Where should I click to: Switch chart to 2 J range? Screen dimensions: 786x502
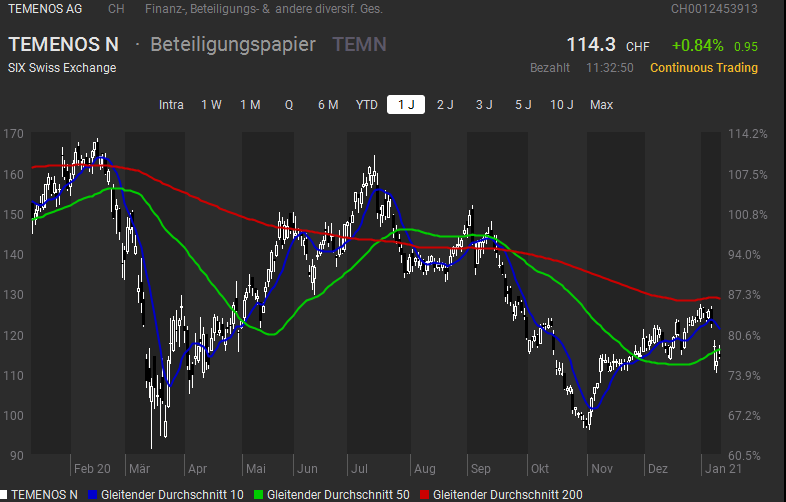point(445,105)
